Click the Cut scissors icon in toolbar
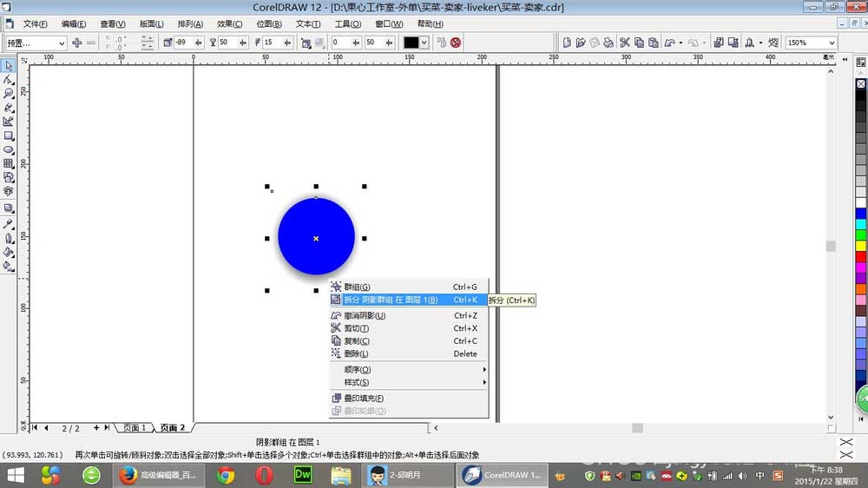The width and height of the screenshot is (868, 488). coord(624,43)
